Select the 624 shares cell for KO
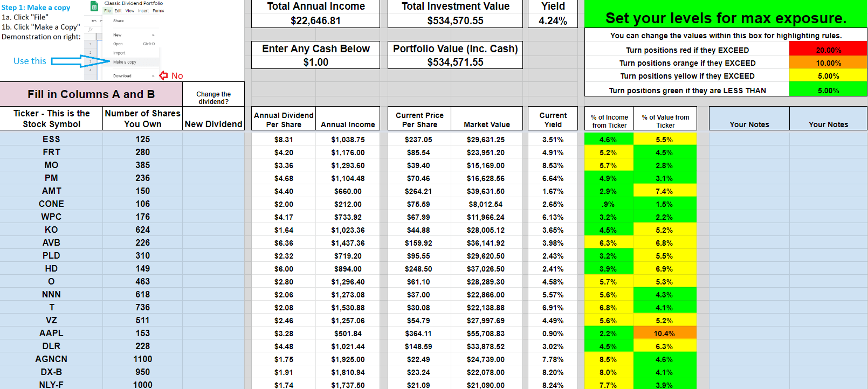The height and width of the screenshot is (389, 868). click(x=143, y=230)
